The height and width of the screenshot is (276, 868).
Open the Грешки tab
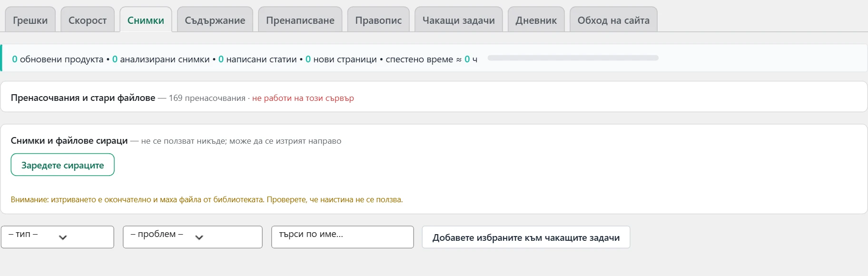click(30, 20)
